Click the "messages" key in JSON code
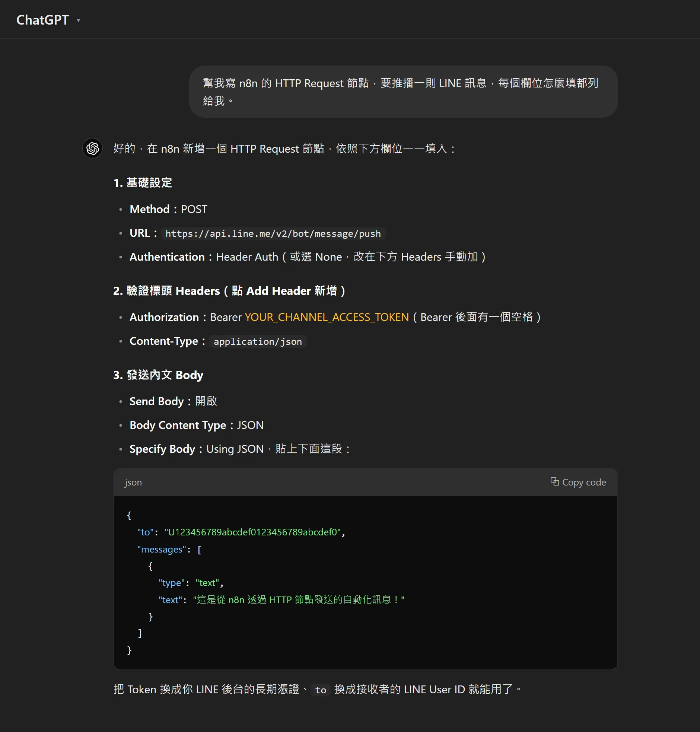Viewport: 700px width, 732px height. (x=162, y=549)
